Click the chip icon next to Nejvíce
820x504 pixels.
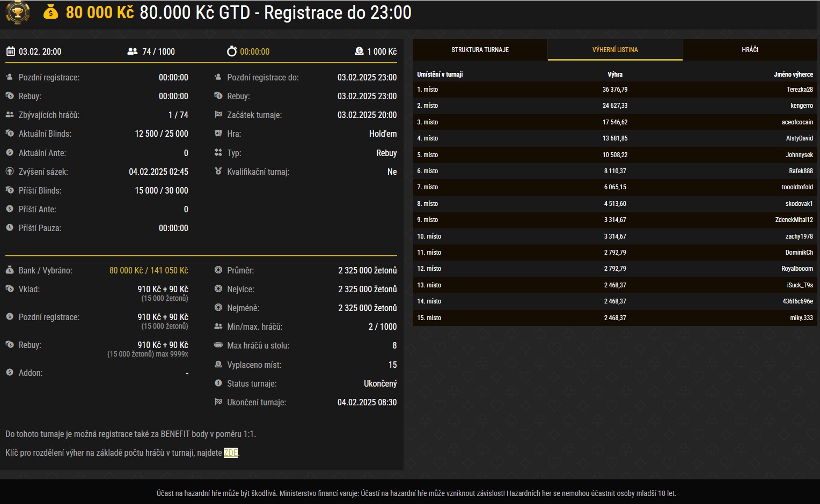(218, 289)
